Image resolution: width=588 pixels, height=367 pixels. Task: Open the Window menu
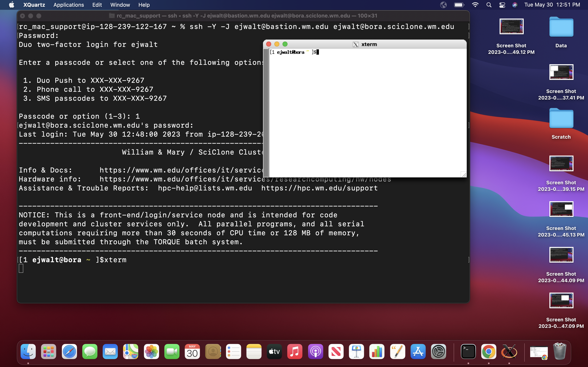click(120, 5)
